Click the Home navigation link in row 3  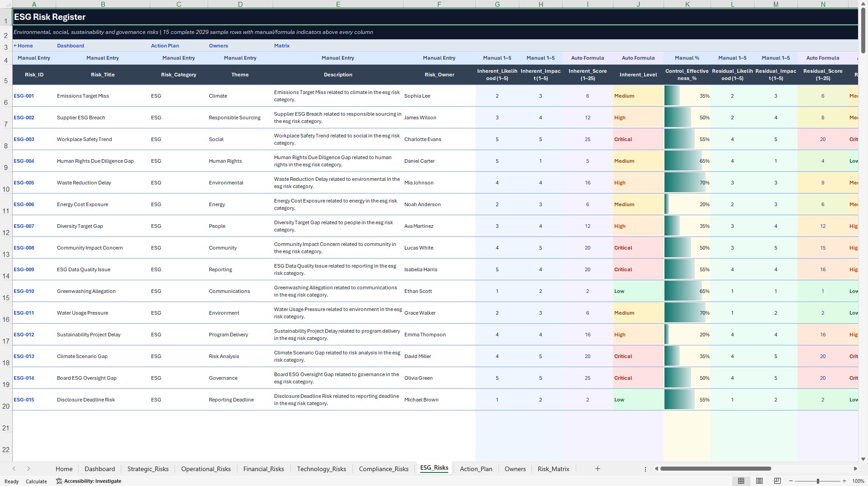(23, 46)
